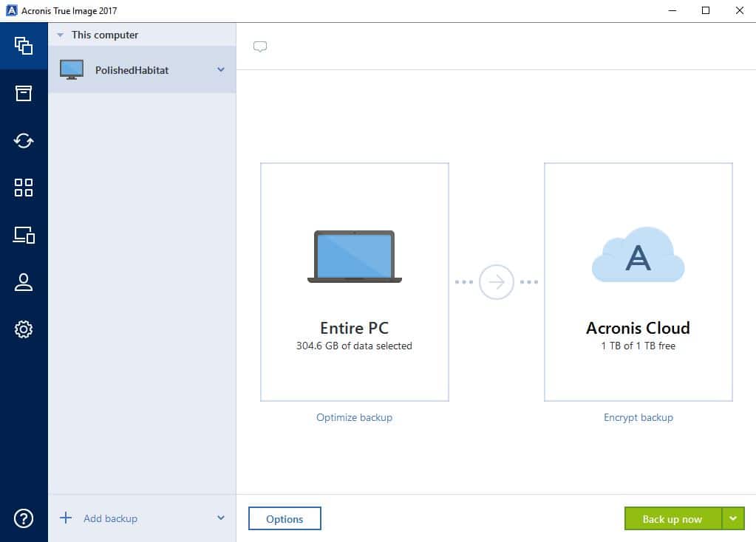Open the Sync section icon
The height and width of the screenshot is (542, 756).
click(24, 141)
